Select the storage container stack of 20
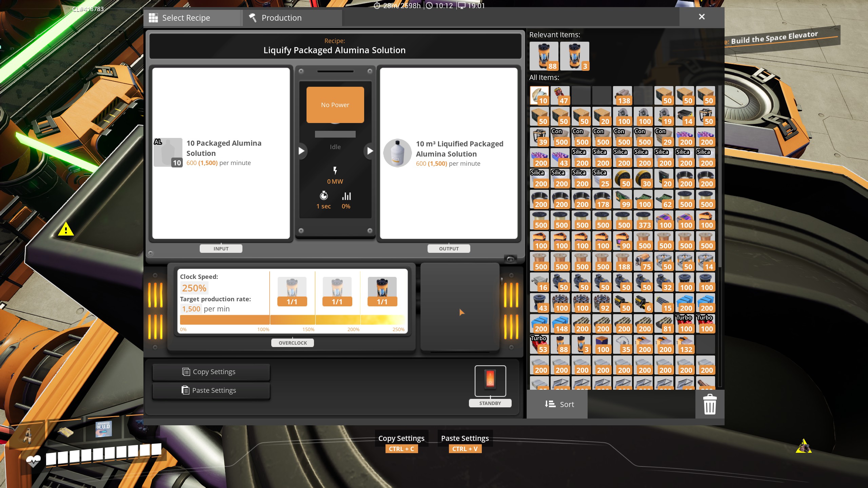868x488 pixels. click(602, 116)
